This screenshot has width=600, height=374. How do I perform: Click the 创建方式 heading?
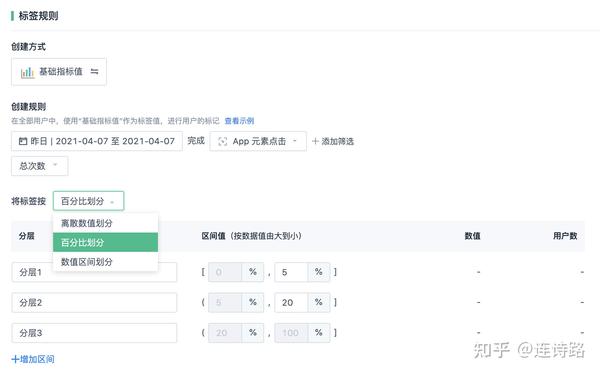pyautogui.click(x=28, y=47)
